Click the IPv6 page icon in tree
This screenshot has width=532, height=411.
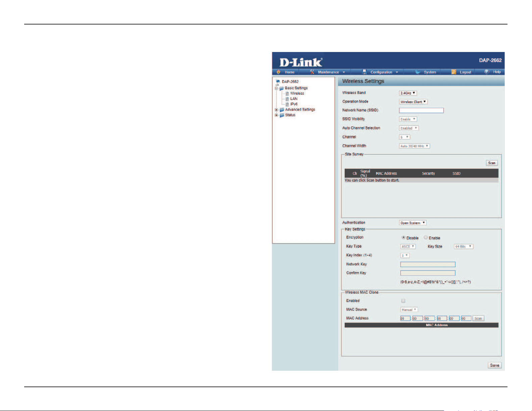click(x=287, y=104)
